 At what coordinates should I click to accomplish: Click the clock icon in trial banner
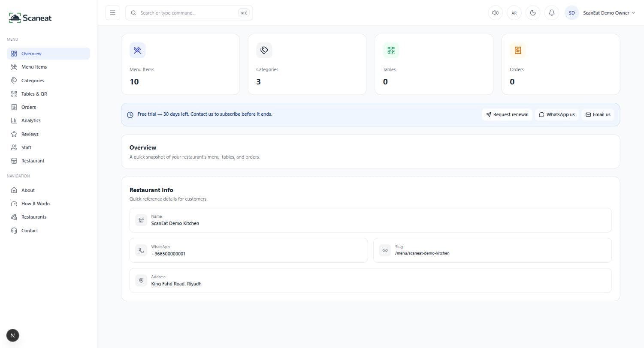point(130,115)
